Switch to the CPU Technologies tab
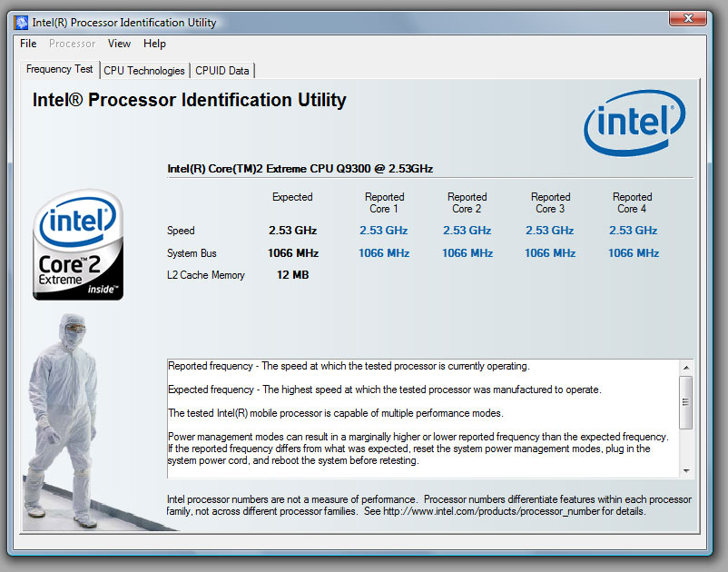This screenshot has width=728, height=572. click(x=144, y=71)
